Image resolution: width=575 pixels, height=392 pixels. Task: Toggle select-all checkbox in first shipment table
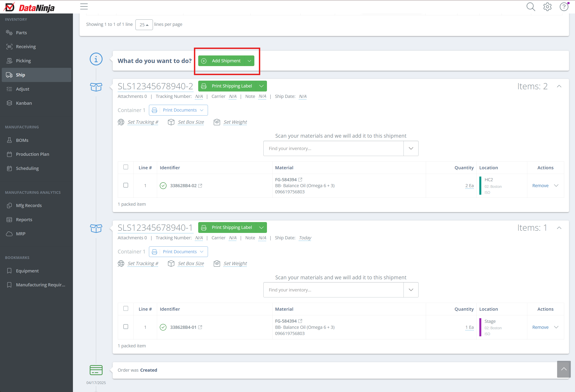(x=126, y=167)
